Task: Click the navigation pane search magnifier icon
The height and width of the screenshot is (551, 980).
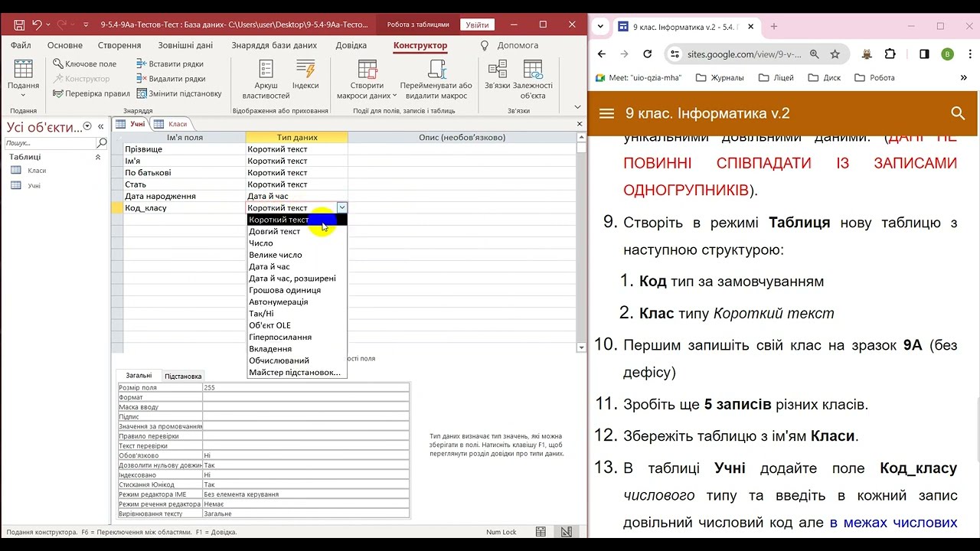Action: click(102, 143)
